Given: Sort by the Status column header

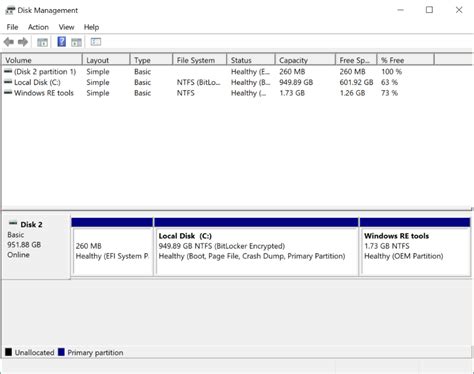Looking at the screenshot, I should coord(251,60).
